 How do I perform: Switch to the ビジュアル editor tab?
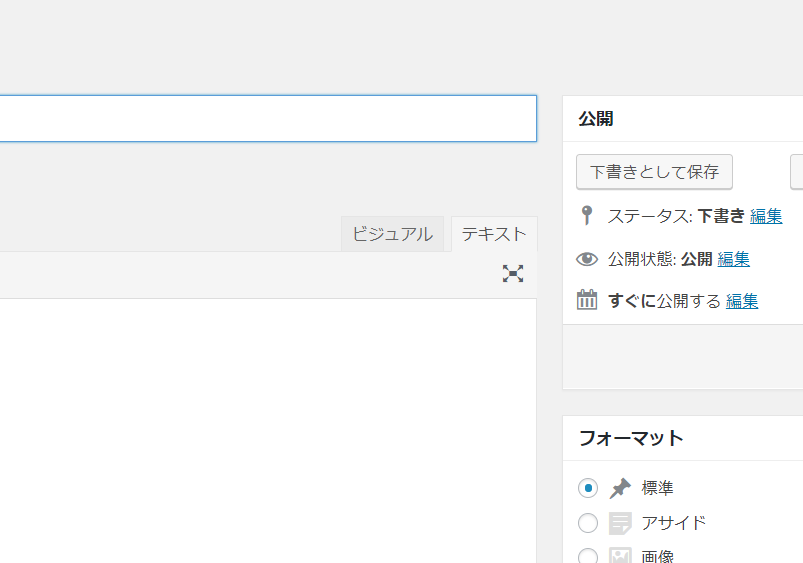click(x=392, y=234)
